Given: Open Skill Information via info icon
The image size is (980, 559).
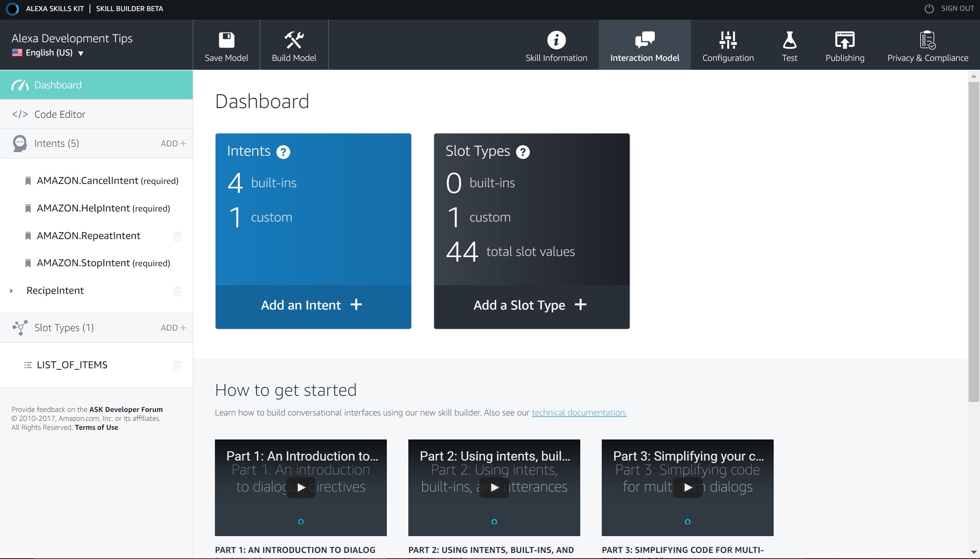Looking at the screenshot, I should click(x=556, y=40).
